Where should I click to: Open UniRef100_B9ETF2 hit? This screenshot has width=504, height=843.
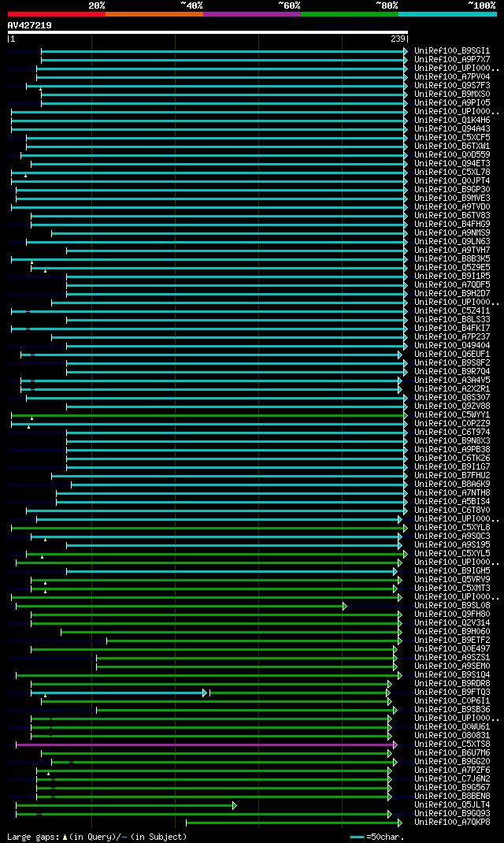(452, 641)
